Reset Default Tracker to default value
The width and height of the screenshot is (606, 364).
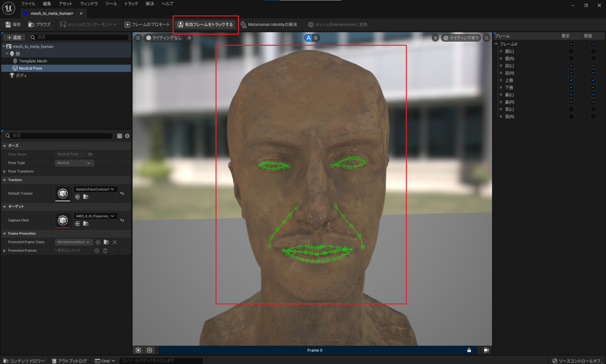(122, 193)
